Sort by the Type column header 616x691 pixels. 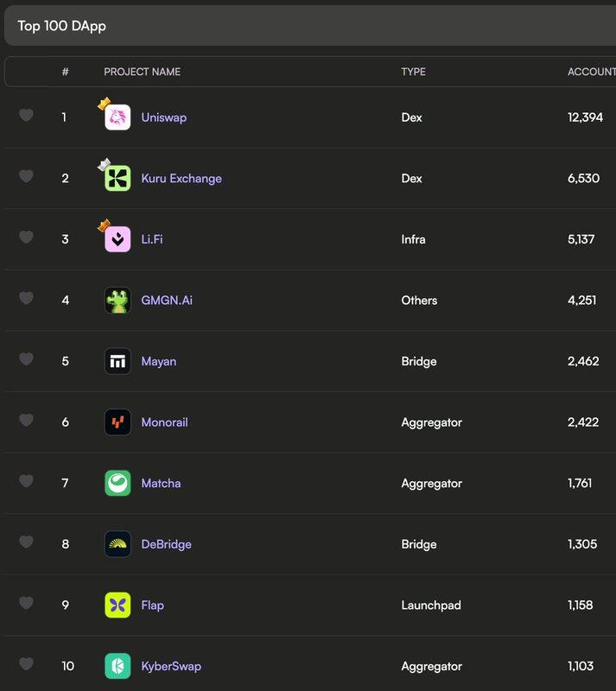pos(413,72)
